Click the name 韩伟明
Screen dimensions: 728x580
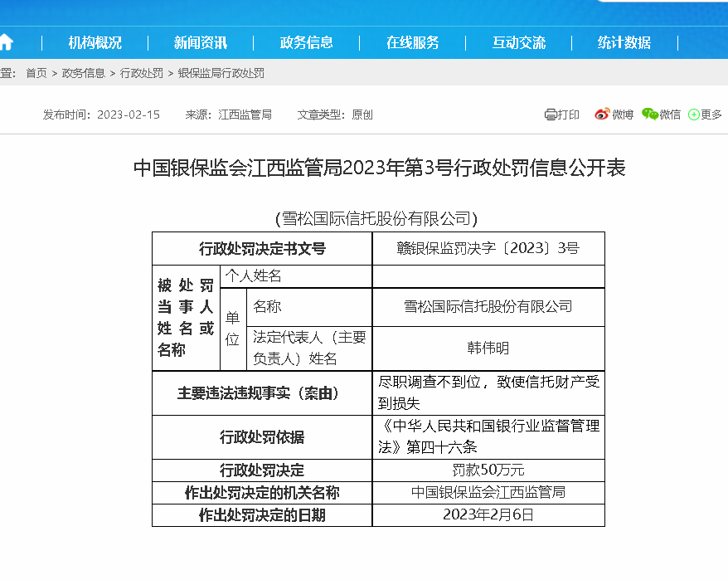point(488,348)
